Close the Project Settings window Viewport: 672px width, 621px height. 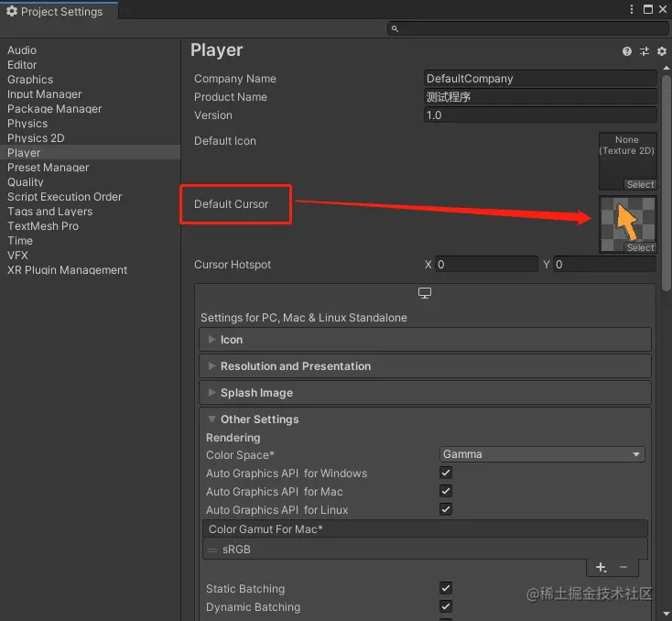663,9
